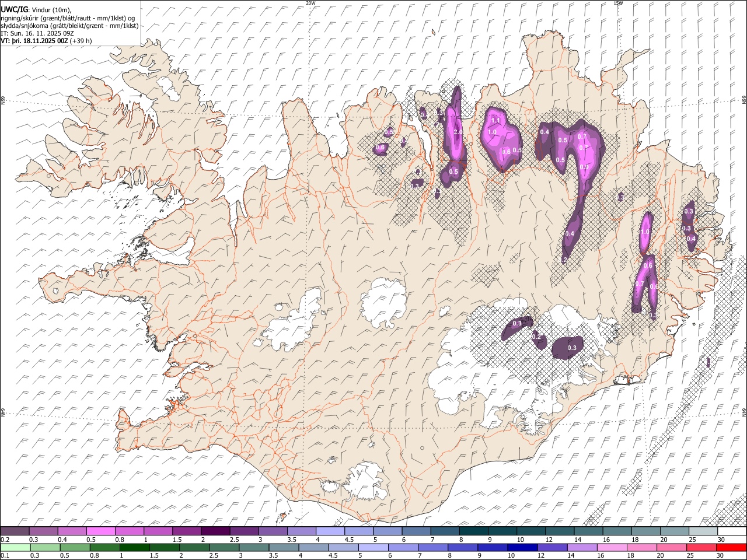The height and width of the screenshot is (560, 747).
Task: Click the 'slydda/snjókoma' legend description line
Action: click(70, 26)
